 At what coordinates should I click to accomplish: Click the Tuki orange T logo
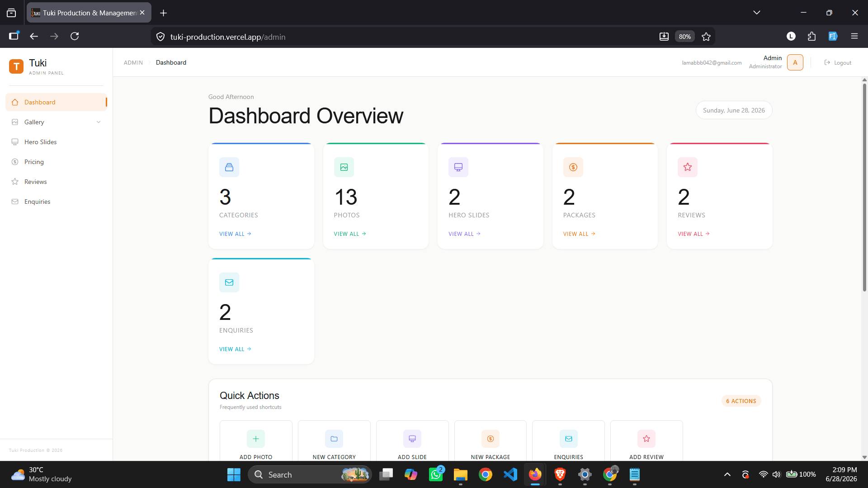(x=16, y=66)
